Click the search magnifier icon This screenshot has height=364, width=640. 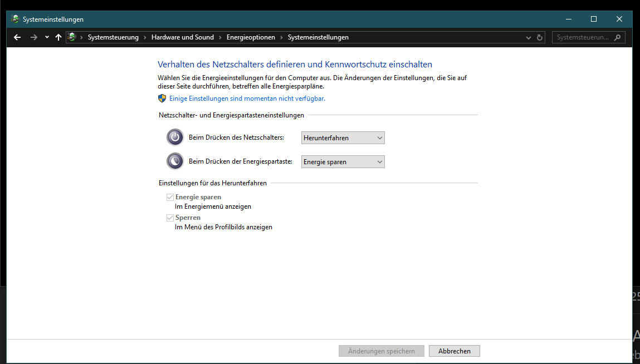(x=618, y=37)
